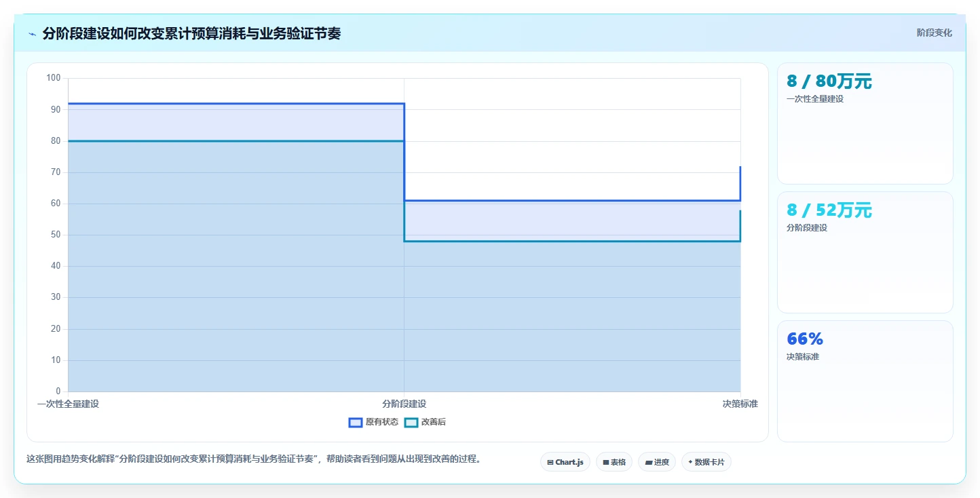Click the y-axis value 0
This screenshot has height=498, width=980.
click(x=58, y=391)
